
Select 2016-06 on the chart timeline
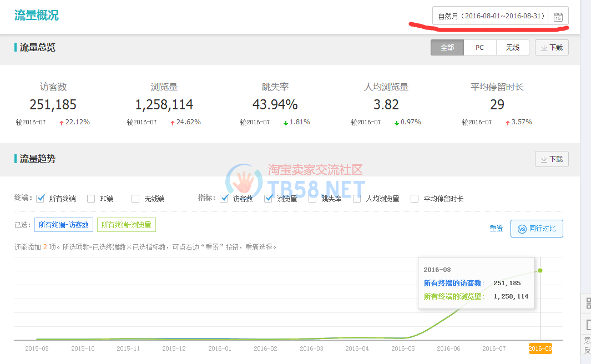pos(448,348)
